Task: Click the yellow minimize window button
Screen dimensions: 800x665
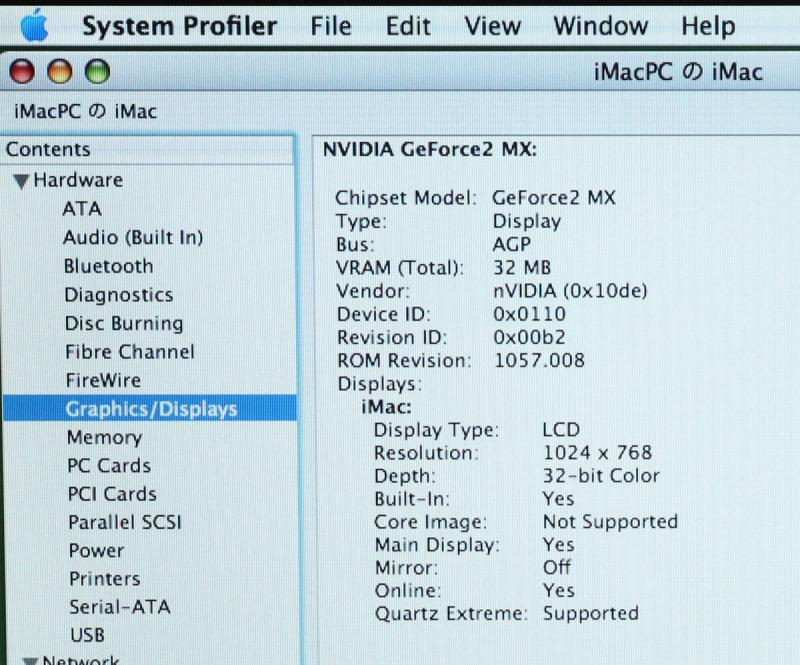Action: pyautogui.click(x=60, y=71)
